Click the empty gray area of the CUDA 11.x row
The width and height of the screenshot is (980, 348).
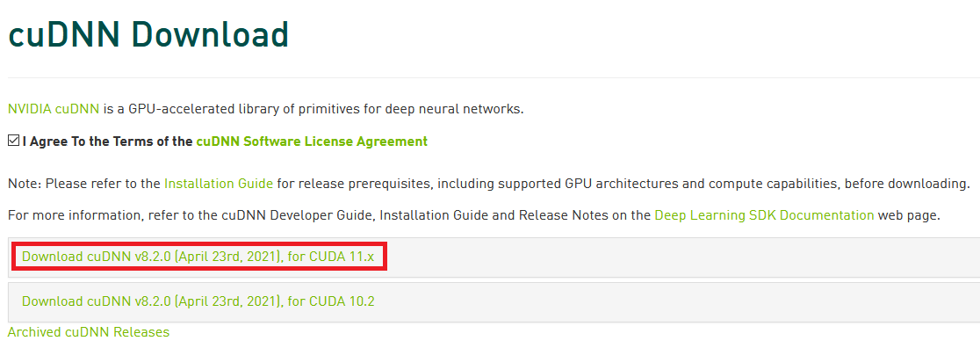pos(681,257)
